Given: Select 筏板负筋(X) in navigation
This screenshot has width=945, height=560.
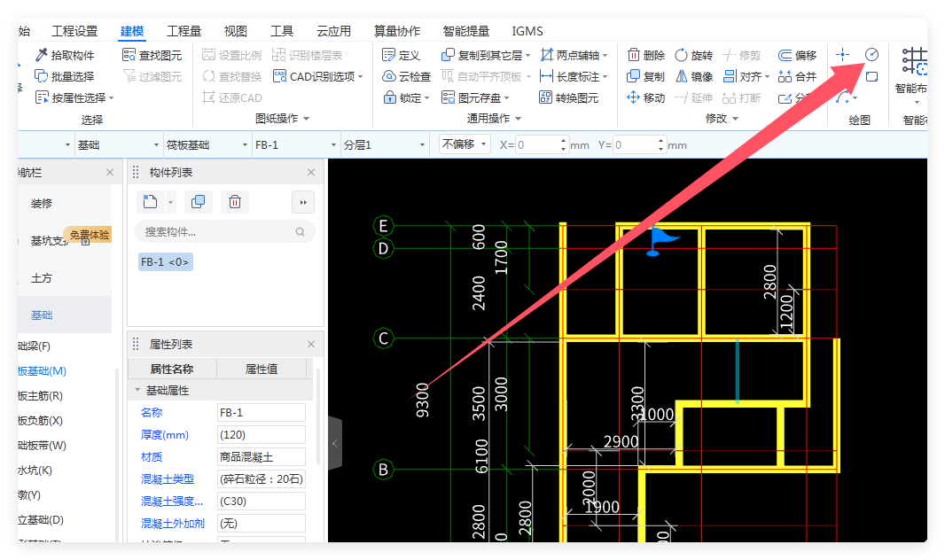Looking at the screenshot, I should (40, 420).
